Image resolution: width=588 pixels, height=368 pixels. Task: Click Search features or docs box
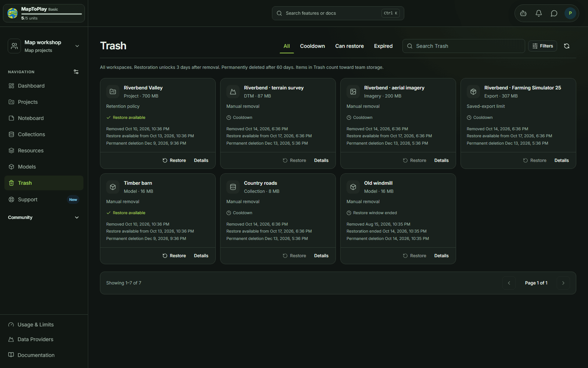(338, 13)
